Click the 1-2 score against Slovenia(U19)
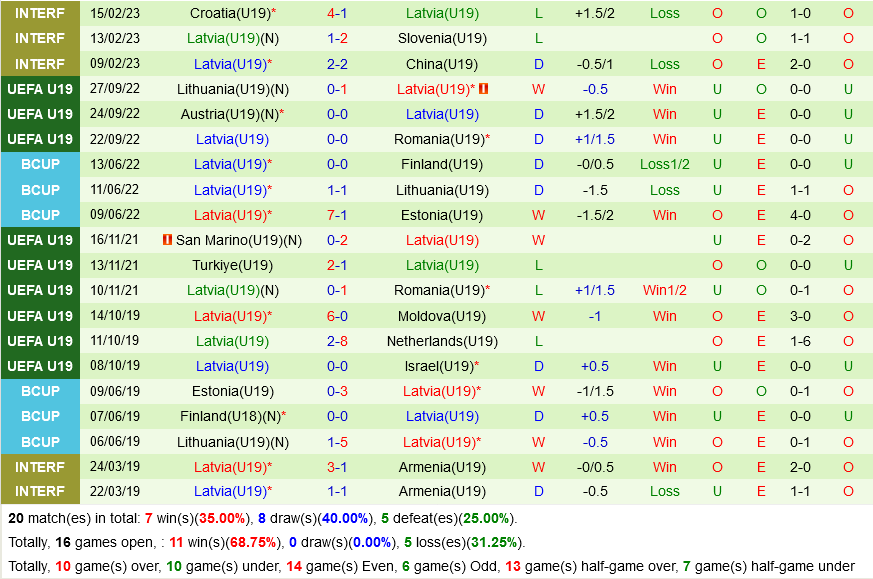This screenshot has height=579, width=873. coord(337,38)
